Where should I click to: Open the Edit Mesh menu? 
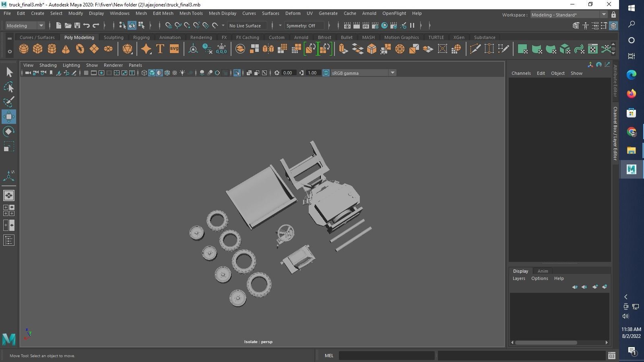point(163,13)
